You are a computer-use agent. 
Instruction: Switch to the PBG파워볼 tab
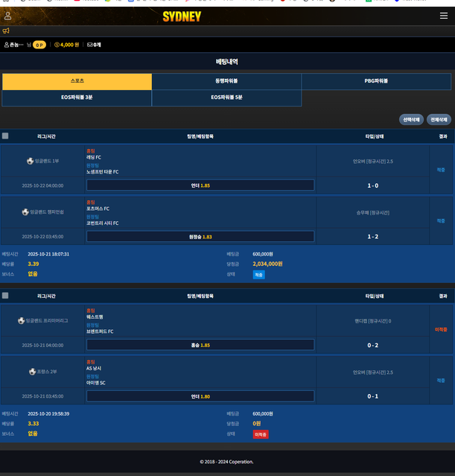coord(376,81)
